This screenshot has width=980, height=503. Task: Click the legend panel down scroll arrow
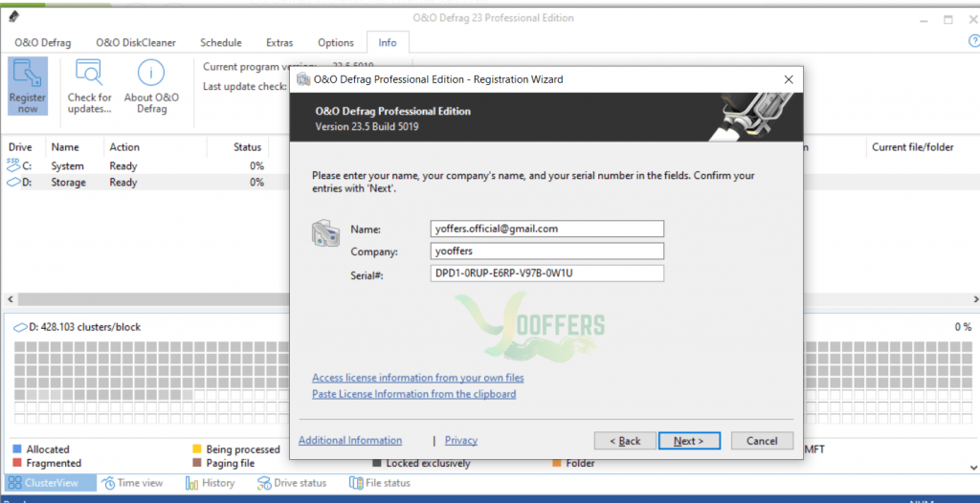[973, 467]
